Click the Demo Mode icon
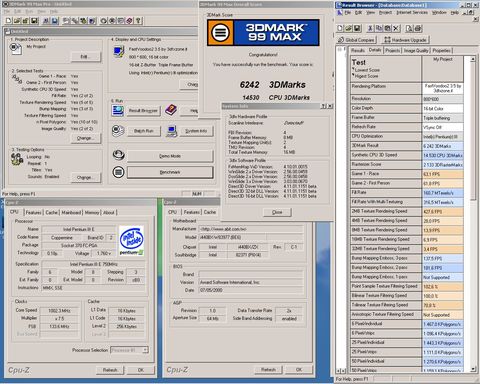Screen dimensions: 480x384 pyautogui.click(x=118, y=155)
